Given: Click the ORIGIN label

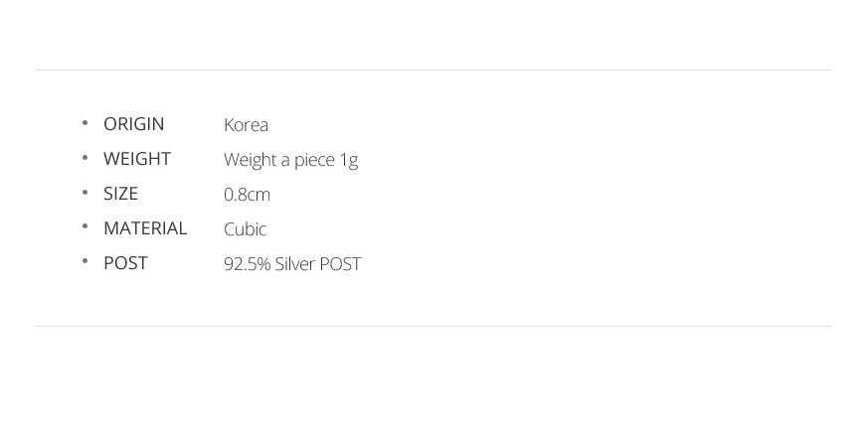Looking at the screenshot, I should pyautogui.click(x=133, y=124).
